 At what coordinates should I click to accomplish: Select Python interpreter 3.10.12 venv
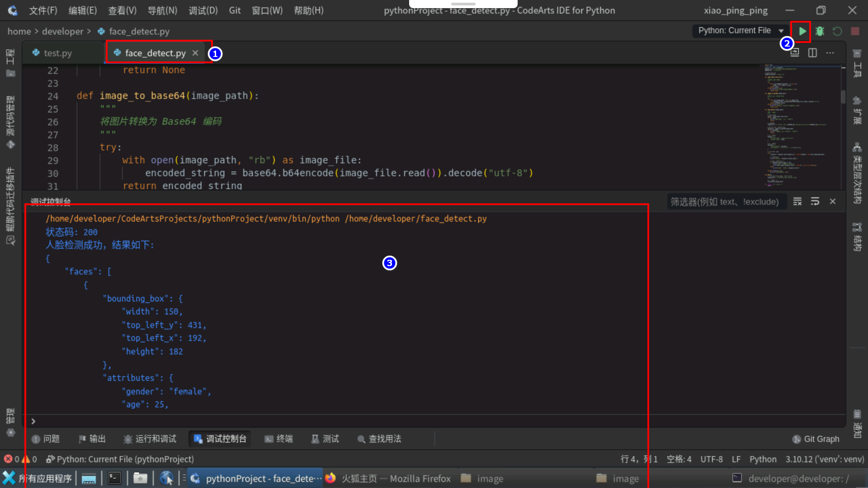click(x=824, y=459)
